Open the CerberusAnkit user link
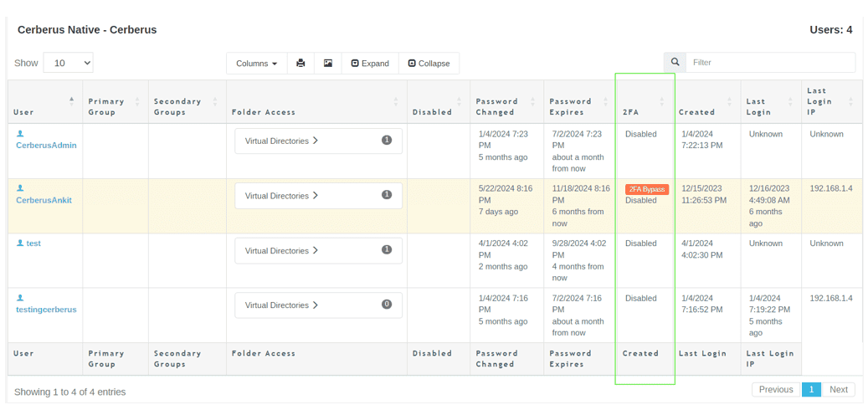868x410 pixels. (44, 200)
